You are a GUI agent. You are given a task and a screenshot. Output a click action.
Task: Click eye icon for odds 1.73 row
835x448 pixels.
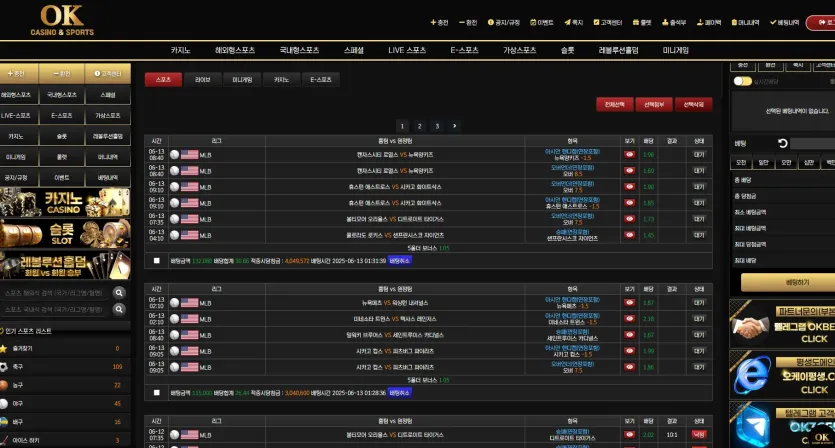pos(629,219)
